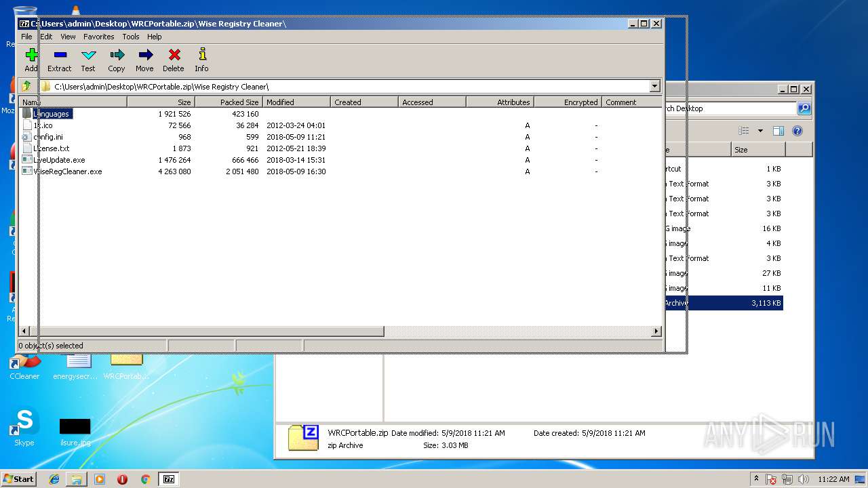This screenshot has height=488, width=868.
Task: Click the volume speaker tray icon
Action: pyautogui.click(x=804, y=479)
